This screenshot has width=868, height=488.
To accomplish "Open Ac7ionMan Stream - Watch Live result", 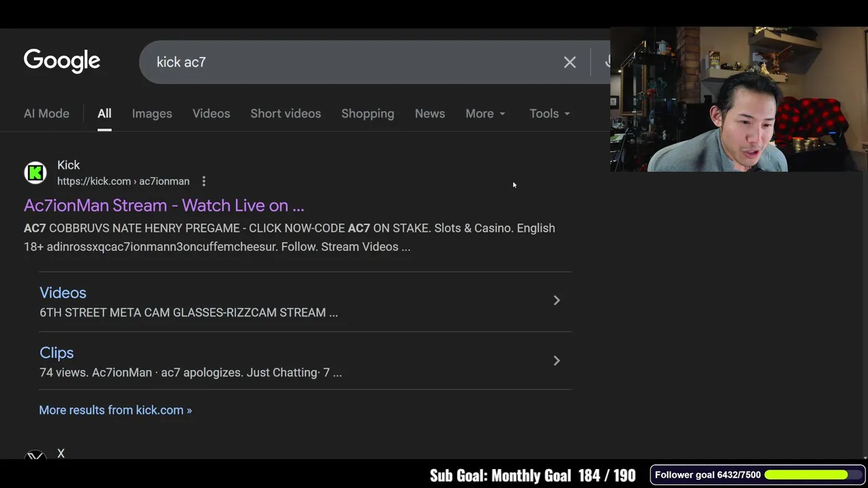I will click(164, 205).
